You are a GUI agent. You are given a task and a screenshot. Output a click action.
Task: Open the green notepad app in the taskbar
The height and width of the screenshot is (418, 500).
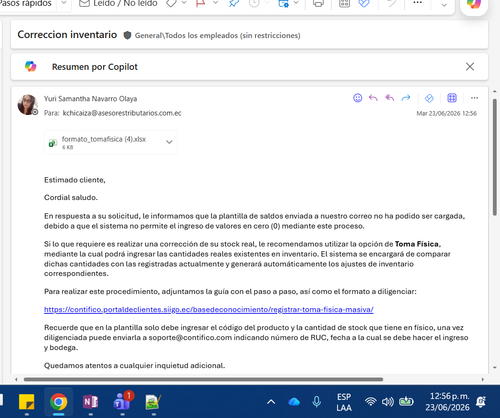point(153,402)
